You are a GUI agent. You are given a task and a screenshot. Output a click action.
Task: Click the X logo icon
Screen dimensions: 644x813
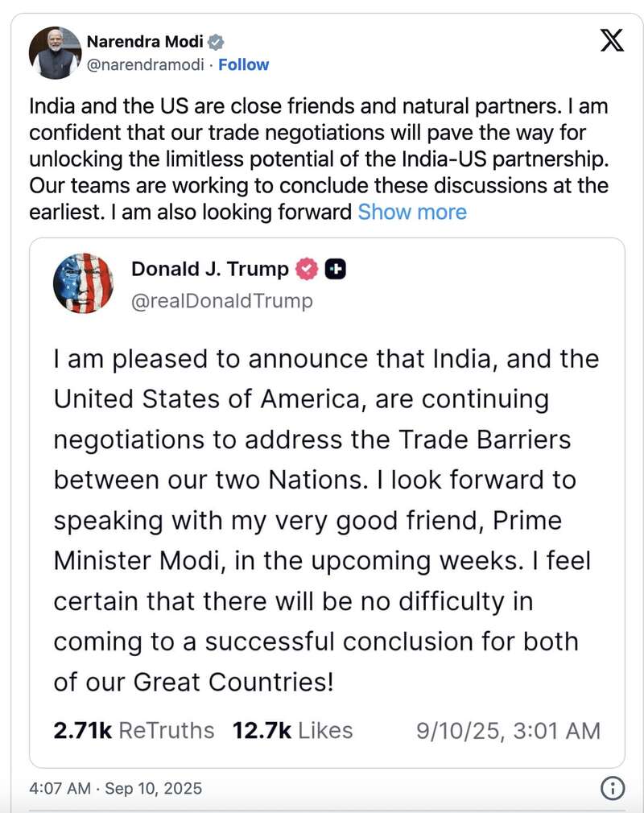pos(613,39)
